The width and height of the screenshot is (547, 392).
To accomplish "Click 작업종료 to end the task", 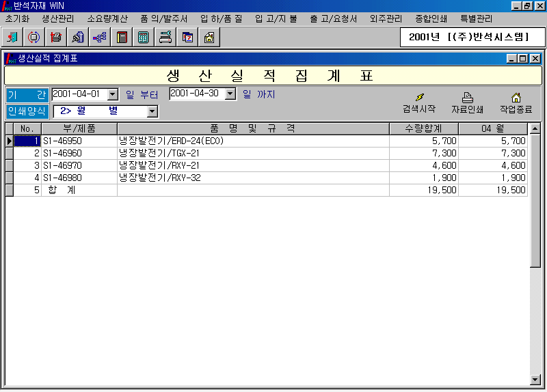I will [516, 103].
